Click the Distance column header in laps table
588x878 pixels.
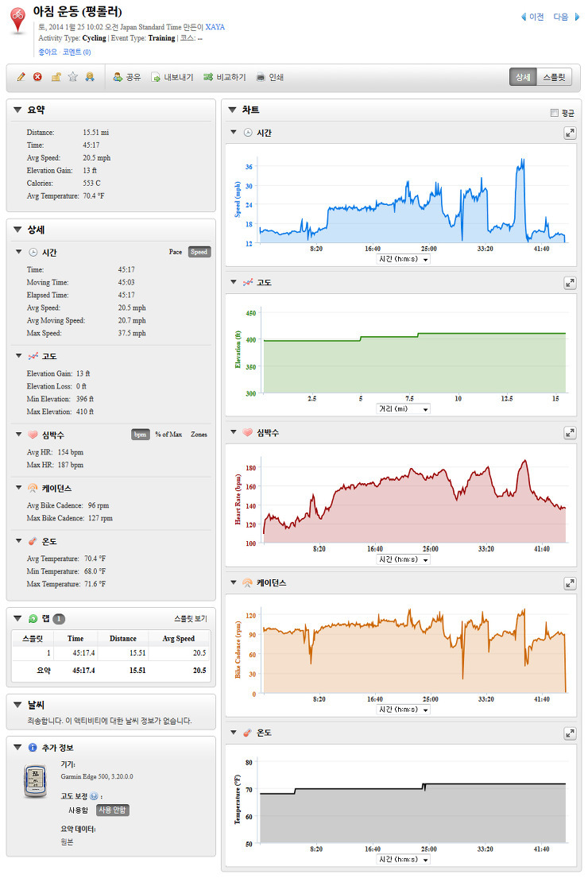pyautogui.click(x=122, y=638)
